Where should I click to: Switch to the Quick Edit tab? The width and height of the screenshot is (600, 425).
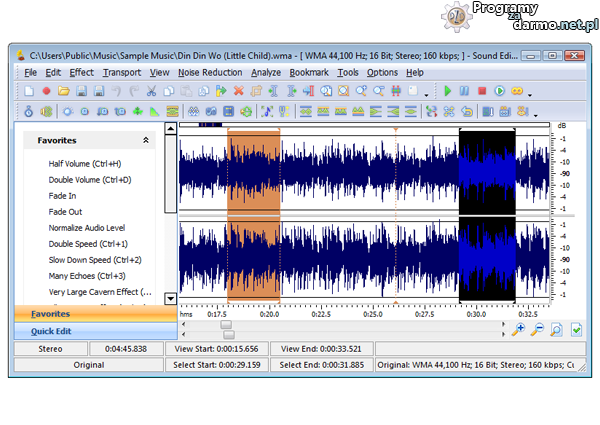coord(50,331)
